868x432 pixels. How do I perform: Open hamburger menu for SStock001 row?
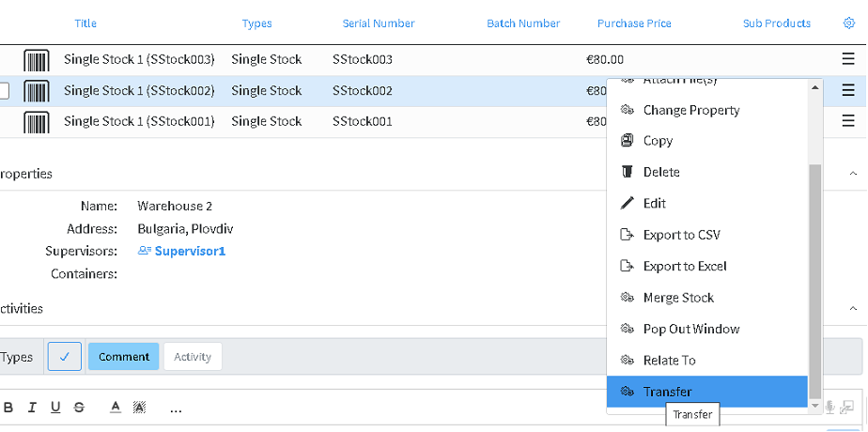[x=848, y=120]
